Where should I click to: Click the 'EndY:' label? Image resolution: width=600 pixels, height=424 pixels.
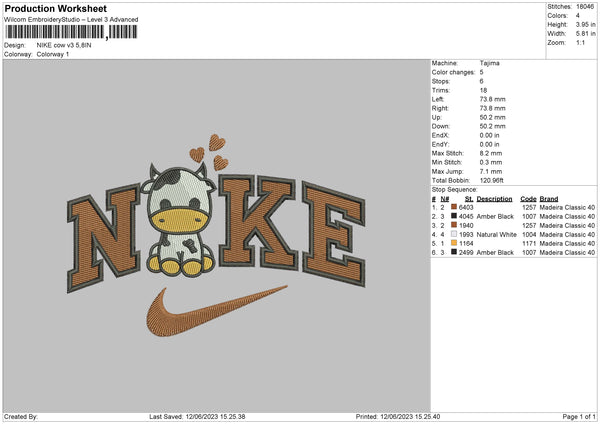point(440,144)
